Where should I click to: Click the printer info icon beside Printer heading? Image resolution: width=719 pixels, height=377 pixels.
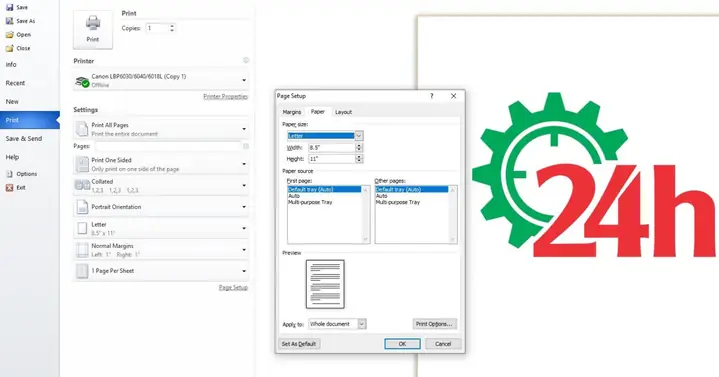click(246, 61)
